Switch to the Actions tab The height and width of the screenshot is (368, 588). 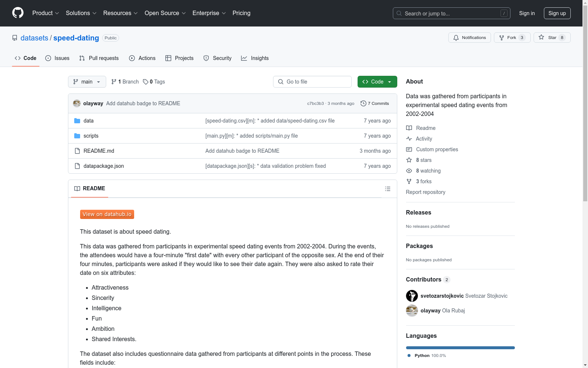tap(142, 58)
